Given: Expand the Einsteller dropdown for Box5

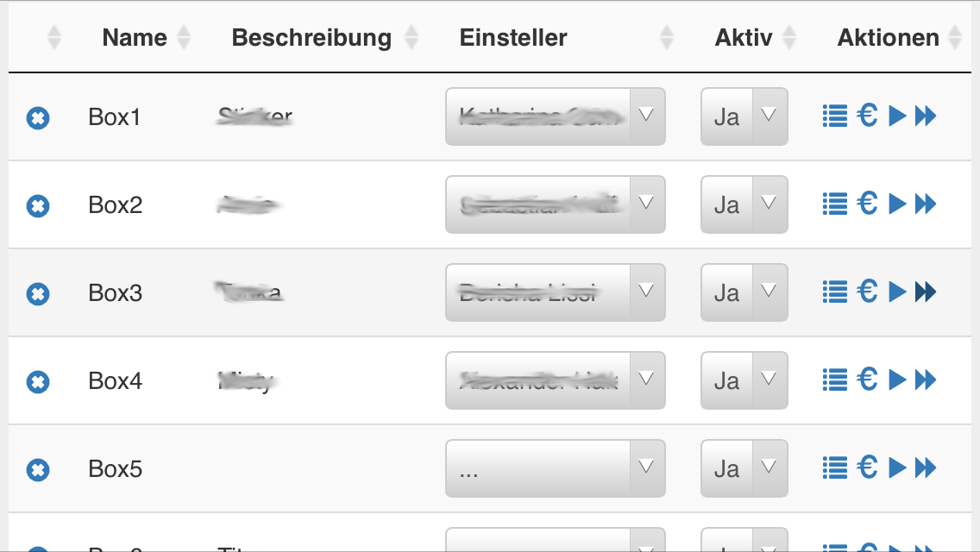Looking at the screenshot, I should point(555,468).
